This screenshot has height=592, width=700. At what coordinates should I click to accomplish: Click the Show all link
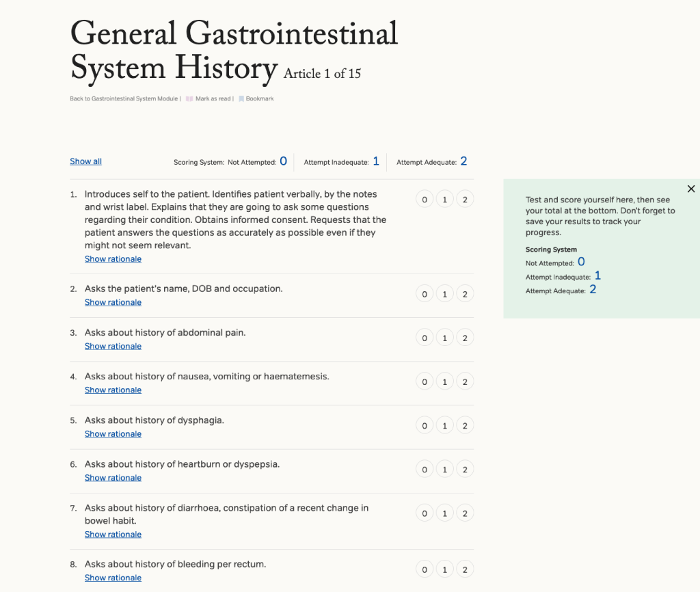coord(85,161)
